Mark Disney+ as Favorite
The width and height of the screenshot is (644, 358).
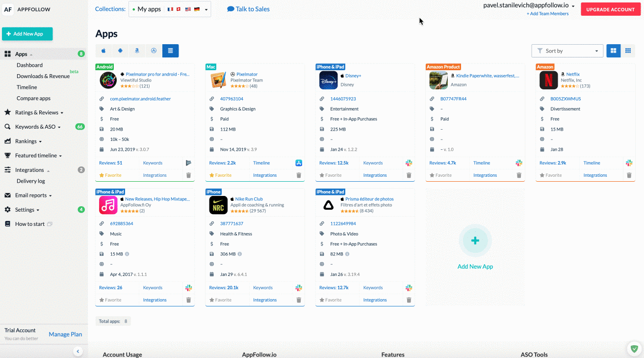tap(331, 175)
